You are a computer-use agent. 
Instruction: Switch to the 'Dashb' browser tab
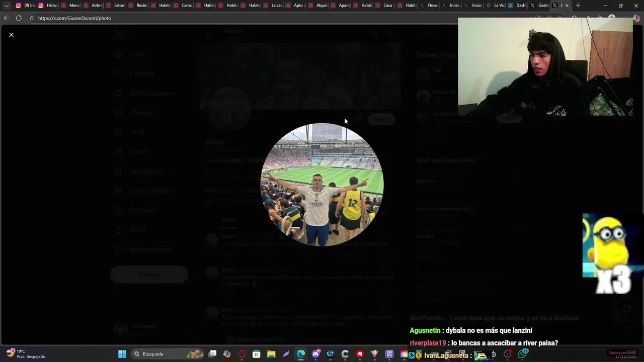pos(518,6)
